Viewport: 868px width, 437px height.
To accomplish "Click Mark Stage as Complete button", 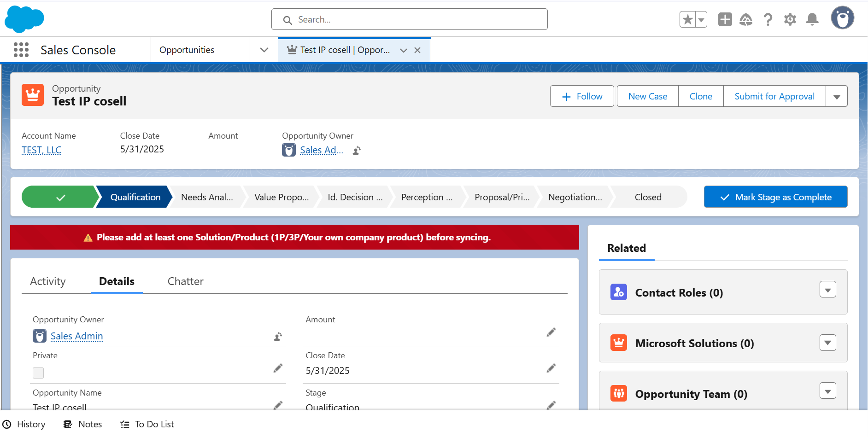I will pos(775,197).
